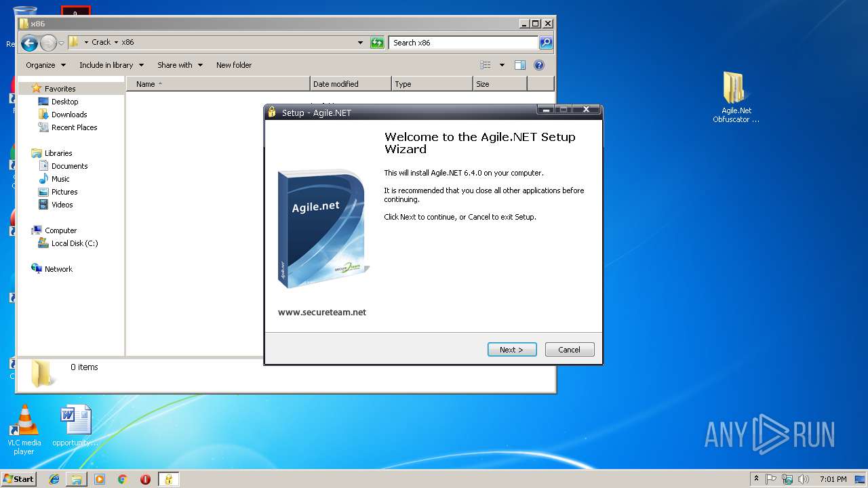Open recent pages dropdown in Explorer
868x488 pixels.
62,43
